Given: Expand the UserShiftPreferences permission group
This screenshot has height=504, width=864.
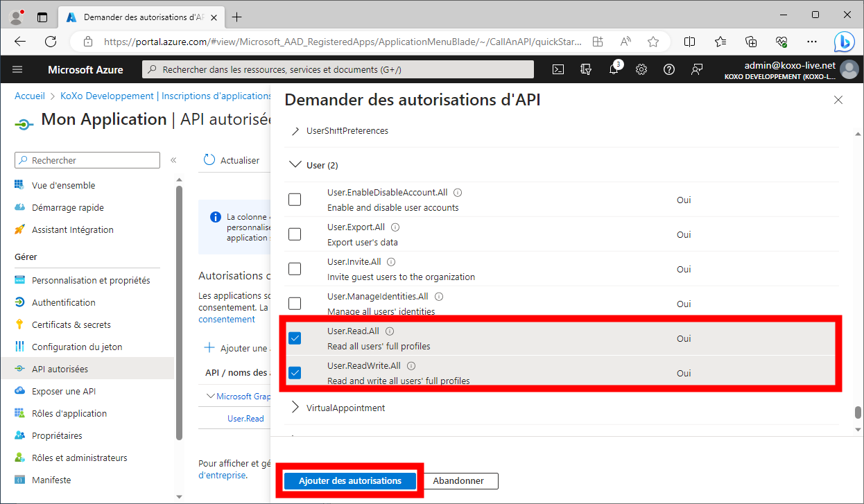Looking at the screenshot, I should click(295, 130).
